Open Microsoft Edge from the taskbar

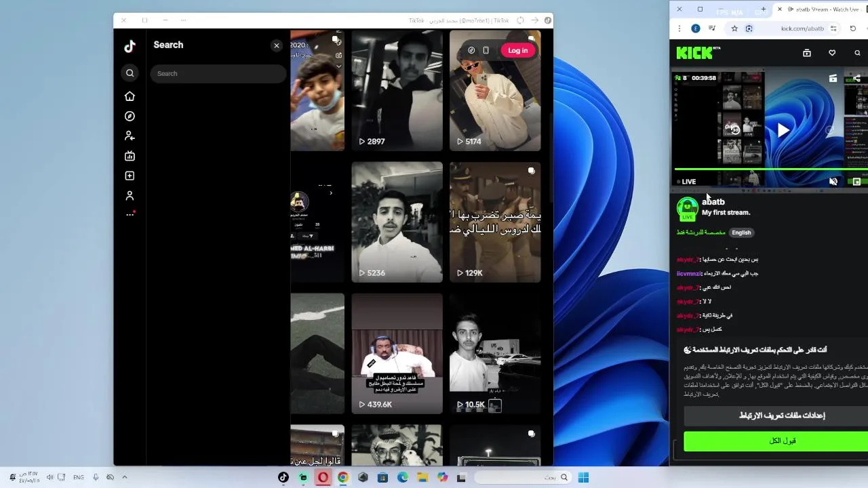(403, 477)
